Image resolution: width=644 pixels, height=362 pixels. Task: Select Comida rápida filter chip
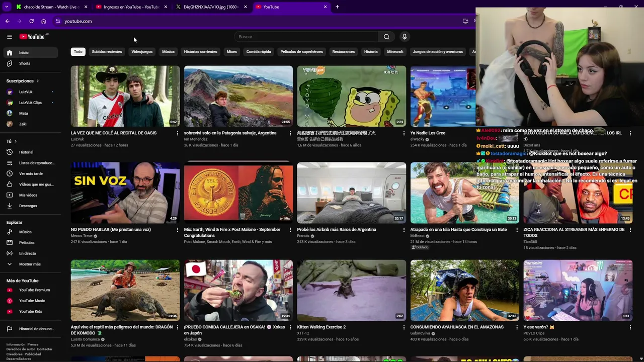[x=259, y=52]
